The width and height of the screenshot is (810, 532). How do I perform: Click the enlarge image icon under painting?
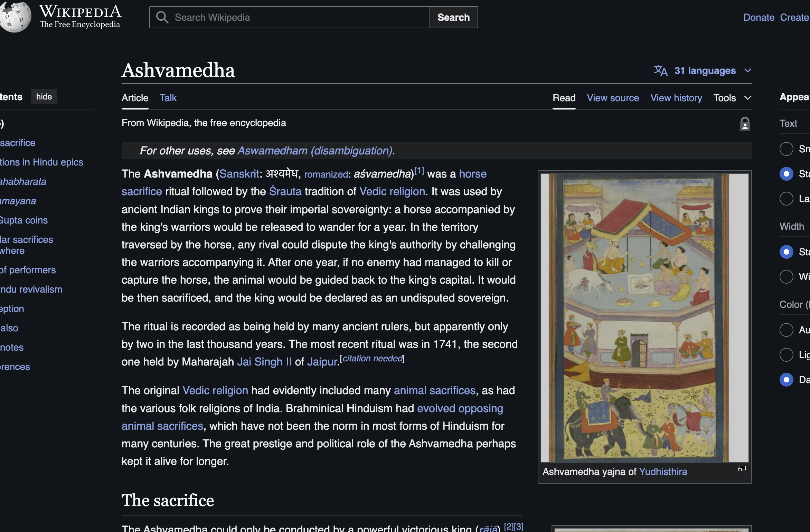(742, 468)
